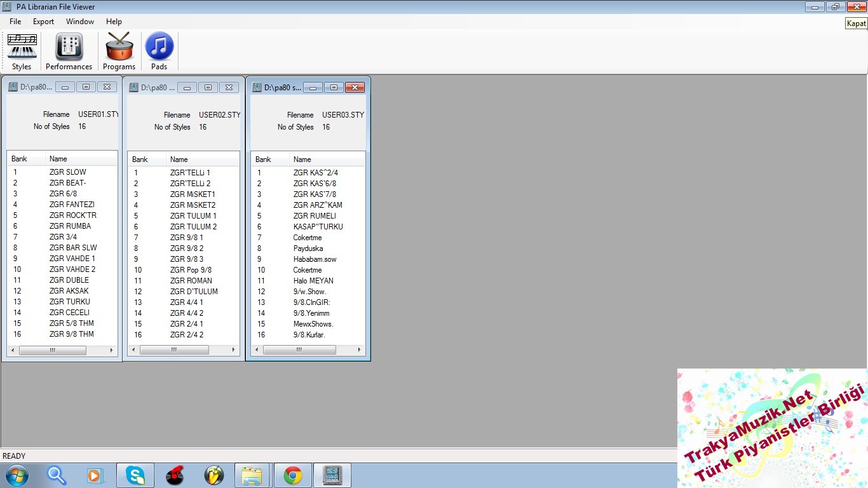Select ZGR ROMAN style in USER02 list
Viewport: 868px width, 488px height.
(x=191, y=281)
